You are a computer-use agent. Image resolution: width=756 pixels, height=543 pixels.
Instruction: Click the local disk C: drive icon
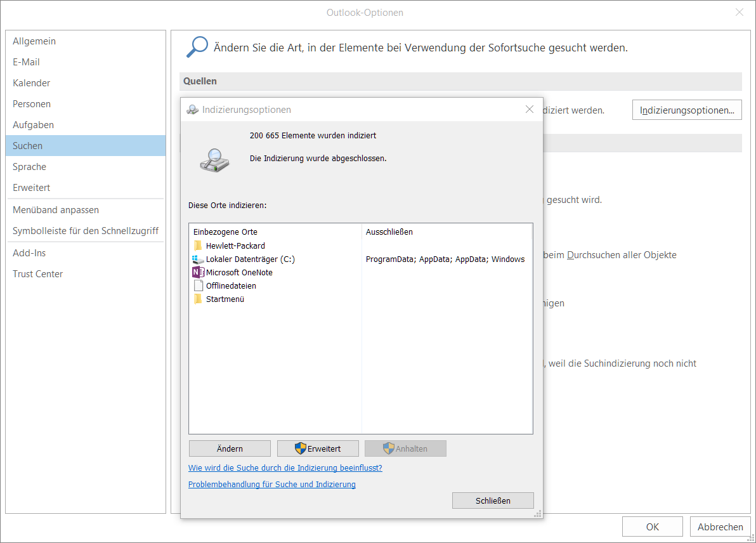point(198,259)
